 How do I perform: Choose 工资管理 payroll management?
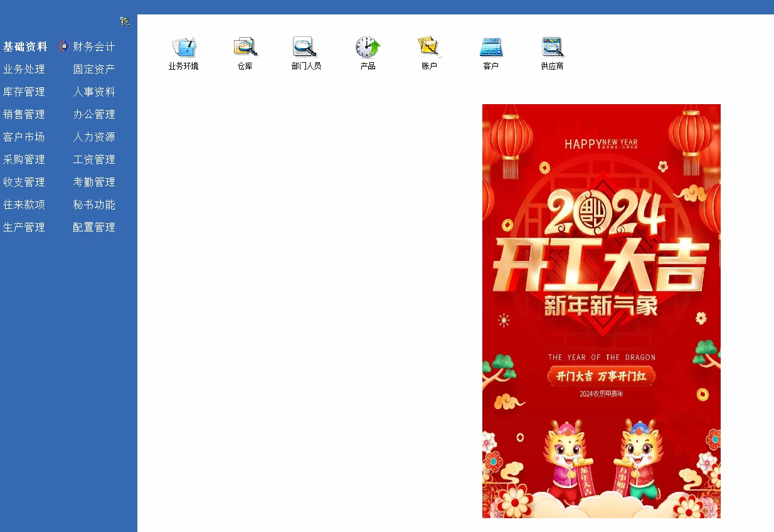tap(94, 160)
